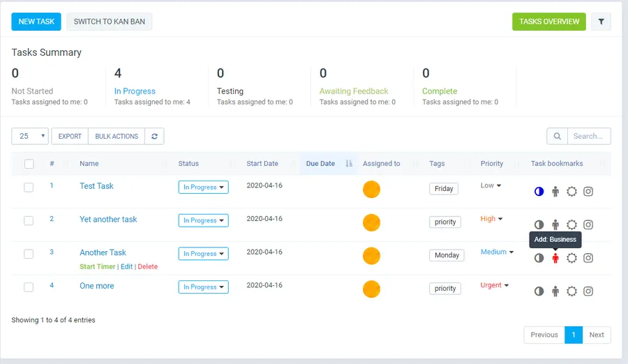Click assignee avatar for Test Task
Image resolution: width=628 pixels, height=364 pixels.
(x=371, y=190)
